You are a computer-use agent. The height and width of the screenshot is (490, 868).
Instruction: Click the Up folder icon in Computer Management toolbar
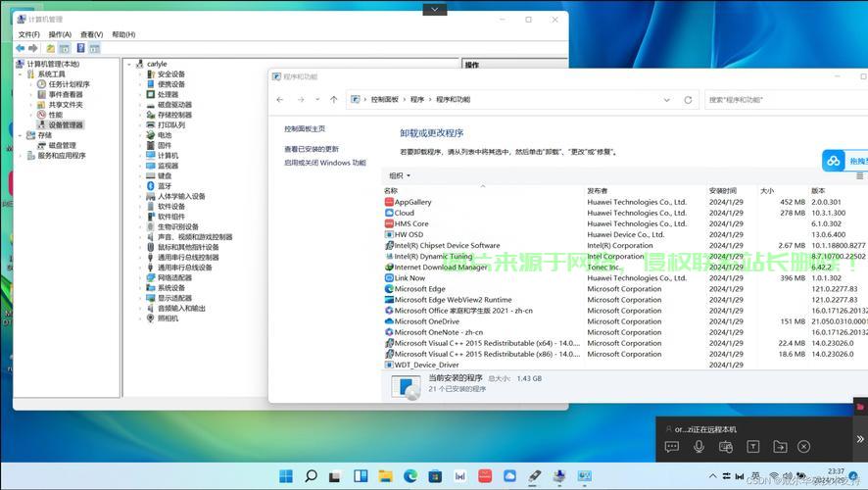pyautogui.click(x=50, y=48)
